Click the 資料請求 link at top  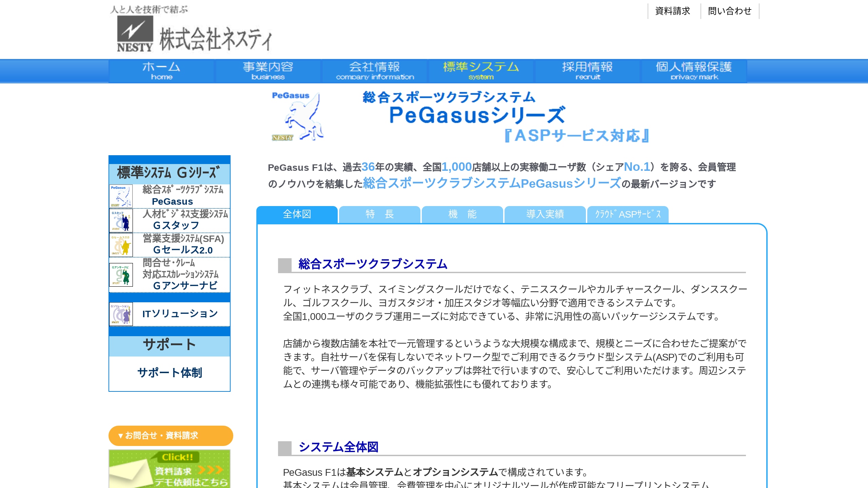pyautogui.click(x=673, y=11)
